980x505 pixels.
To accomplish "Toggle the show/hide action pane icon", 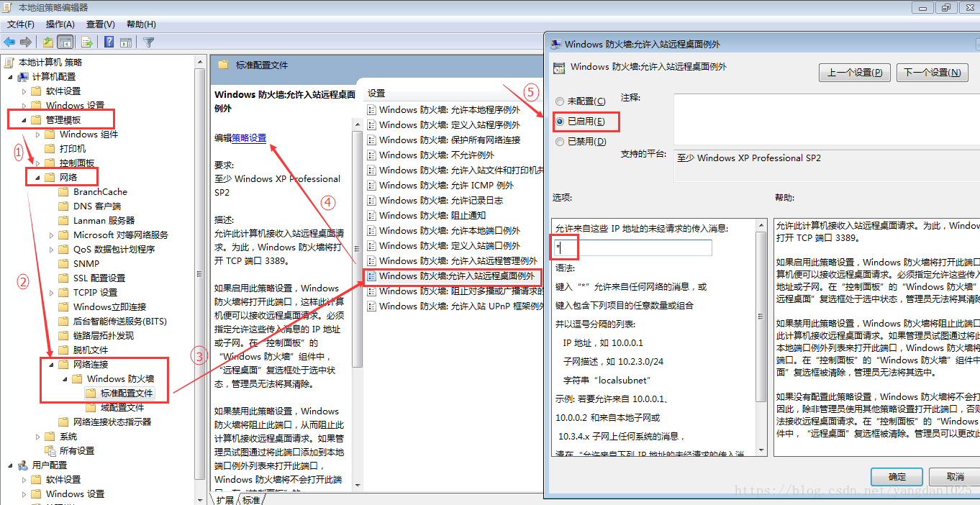I will [125, 42].
